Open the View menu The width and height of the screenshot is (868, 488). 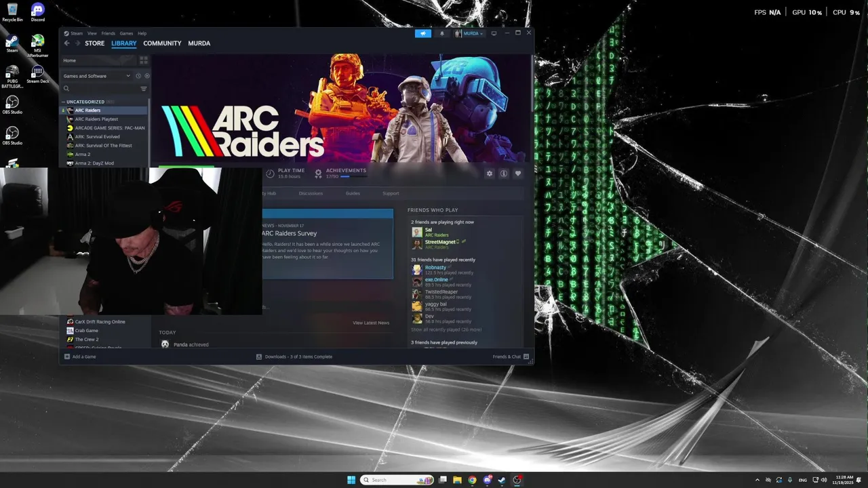click(x=92, y=33)
